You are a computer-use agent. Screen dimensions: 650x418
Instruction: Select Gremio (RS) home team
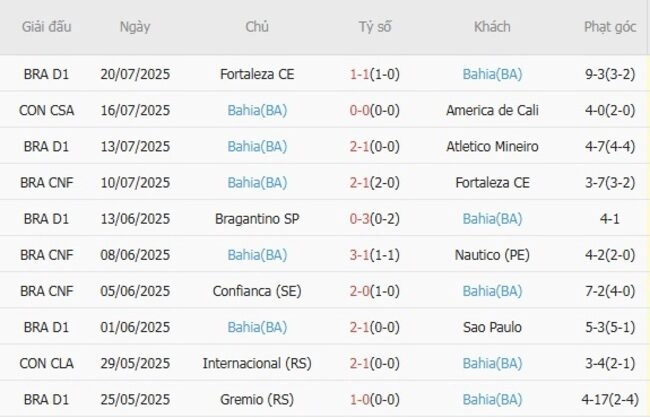pyautogui.click(x=257, y=399)
